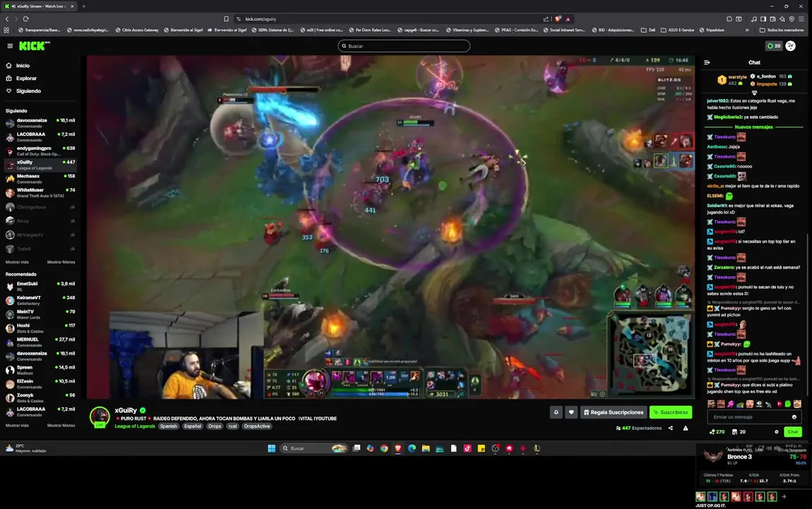This screenshot has height=509, width=812.
Task: Select the rust tag
Action: click(233, 426)
